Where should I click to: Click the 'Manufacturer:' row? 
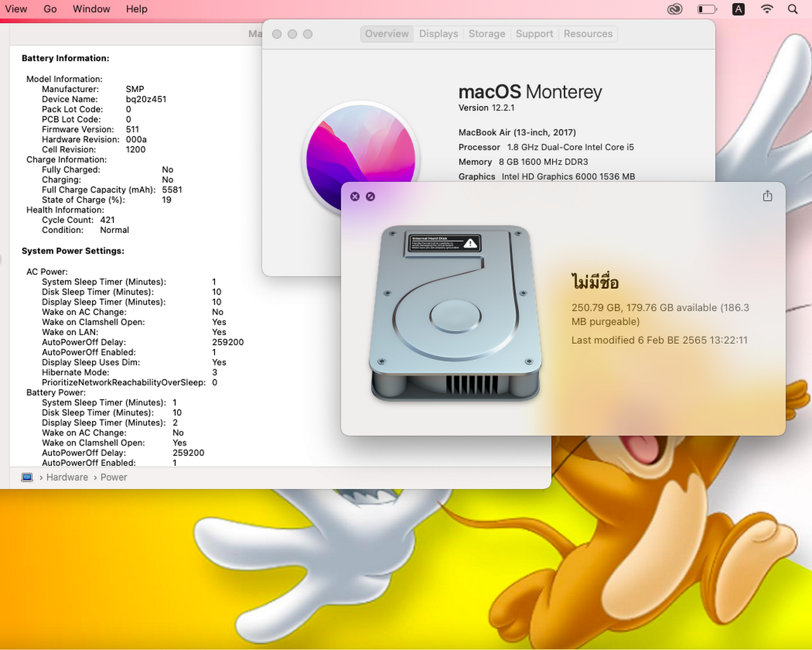pos(93,90)
